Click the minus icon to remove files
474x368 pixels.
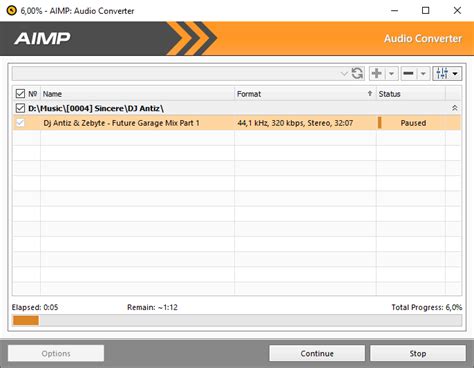[x=408, y=73]
